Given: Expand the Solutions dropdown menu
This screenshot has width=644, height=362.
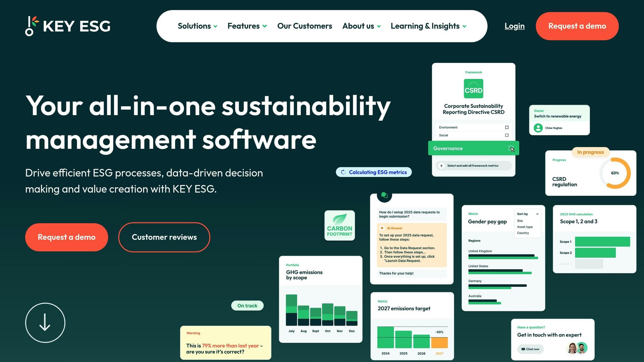Looking at the screenshot, I should point(197,26).
